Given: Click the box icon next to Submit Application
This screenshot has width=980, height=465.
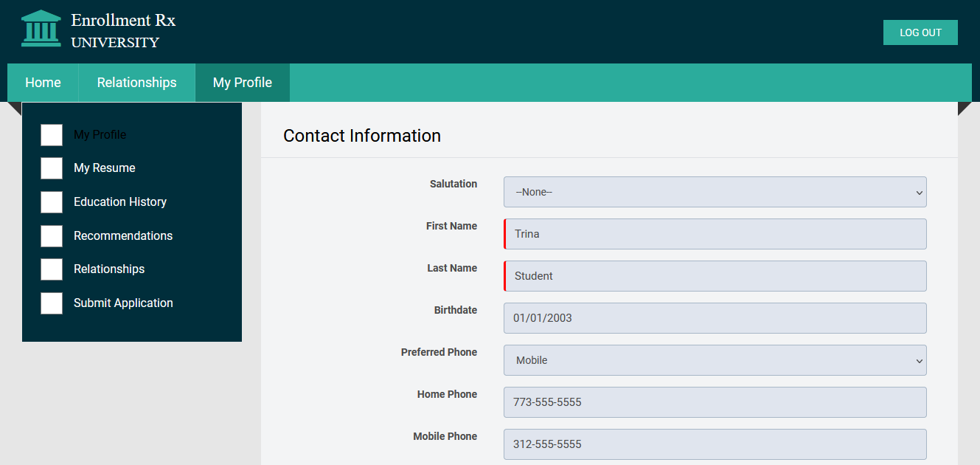Looking at the screenshot, I should tap(52, 303).
